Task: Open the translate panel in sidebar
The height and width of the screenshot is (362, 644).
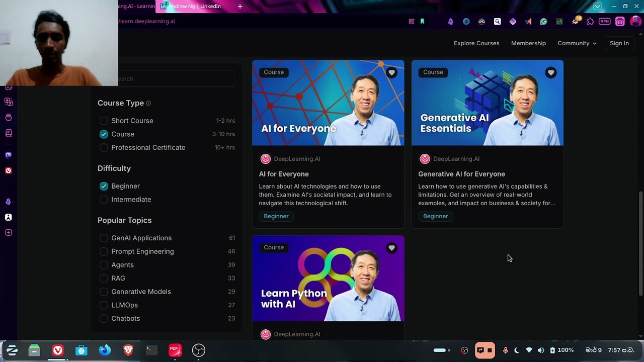Action: tap(8, 102)
